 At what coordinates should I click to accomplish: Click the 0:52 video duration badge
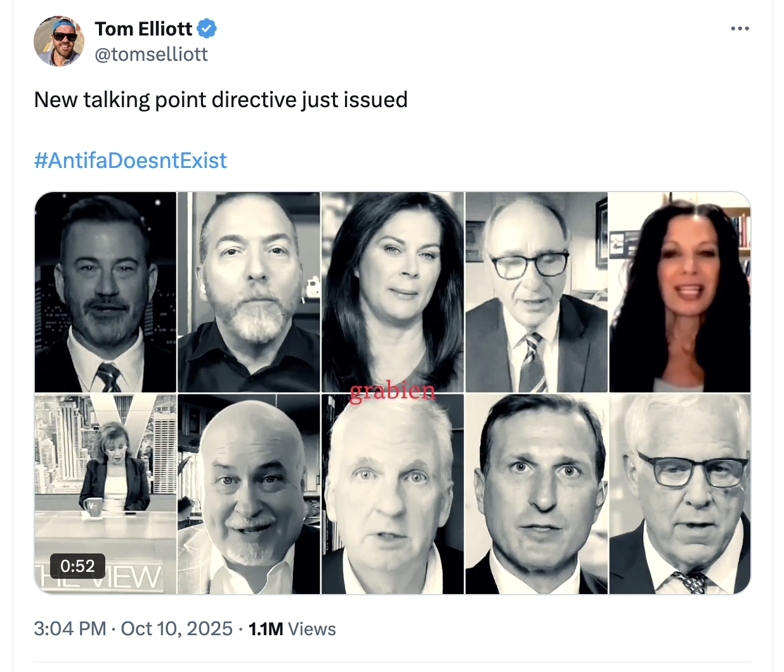pyautogui.click(x=77, y=565)
